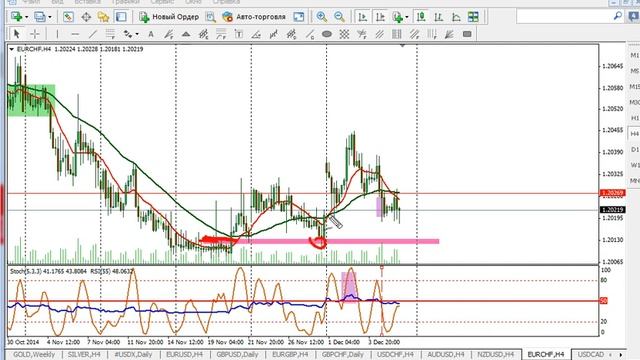Select the text label T tool
This screenshot has height=360, width=640.
coord(239,34)
